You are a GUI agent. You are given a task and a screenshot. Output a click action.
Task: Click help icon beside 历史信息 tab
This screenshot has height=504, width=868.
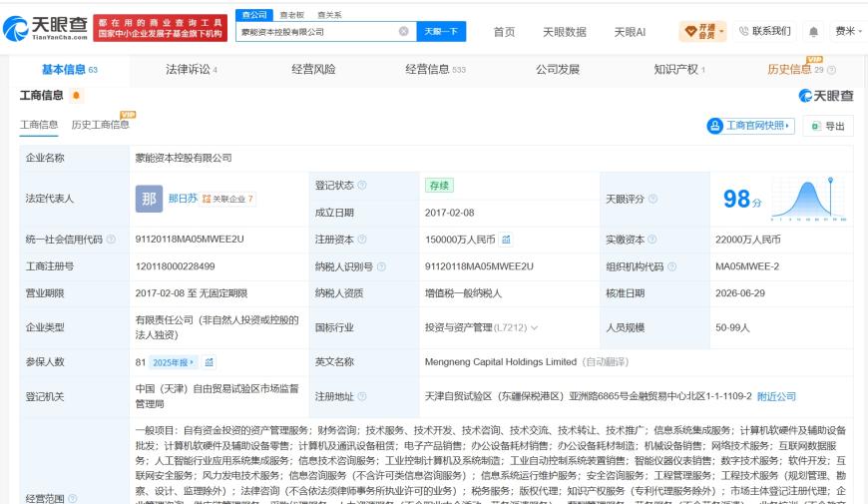click(x=831, y=70)
